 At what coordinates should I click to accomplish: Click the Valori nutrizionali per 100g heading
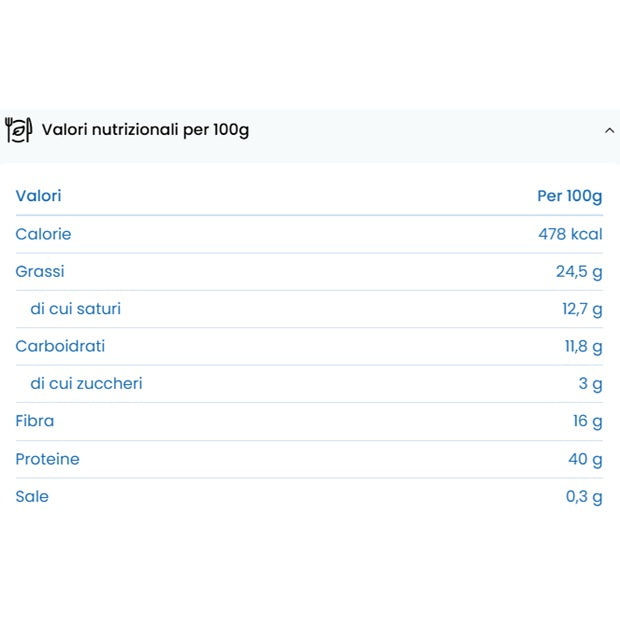pyautogui.click(x=145, y=130)
